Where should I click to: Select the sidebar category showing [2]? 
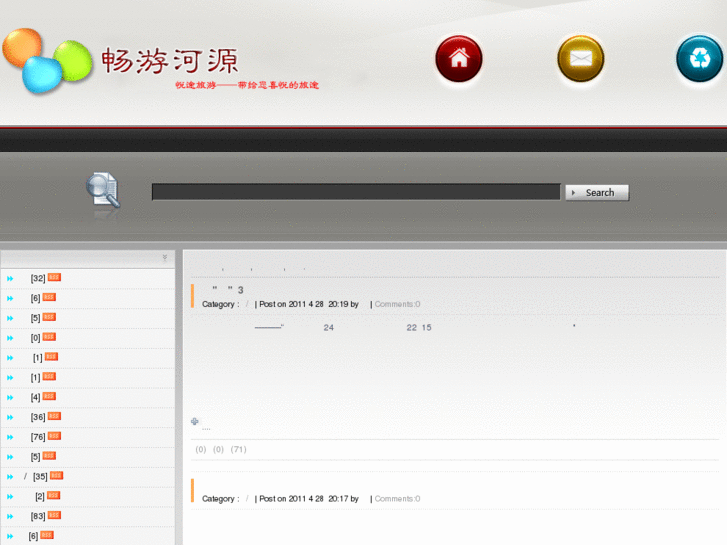tap(40, 496)
